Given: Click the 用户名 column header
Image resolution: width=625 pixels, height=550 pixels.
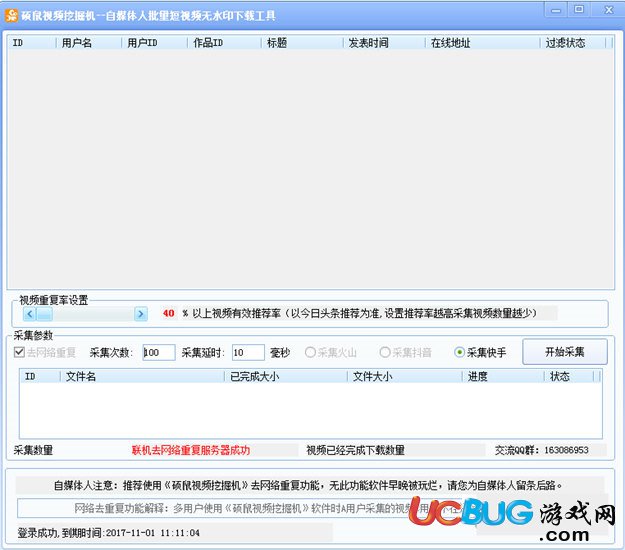Looking at the screenshot, I should click(88, 43).
